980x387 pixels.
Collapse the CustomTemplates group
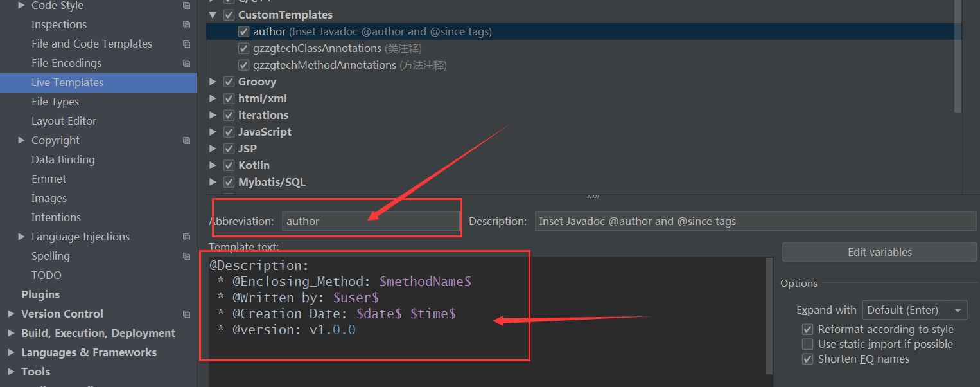click(x=213, y=15)
